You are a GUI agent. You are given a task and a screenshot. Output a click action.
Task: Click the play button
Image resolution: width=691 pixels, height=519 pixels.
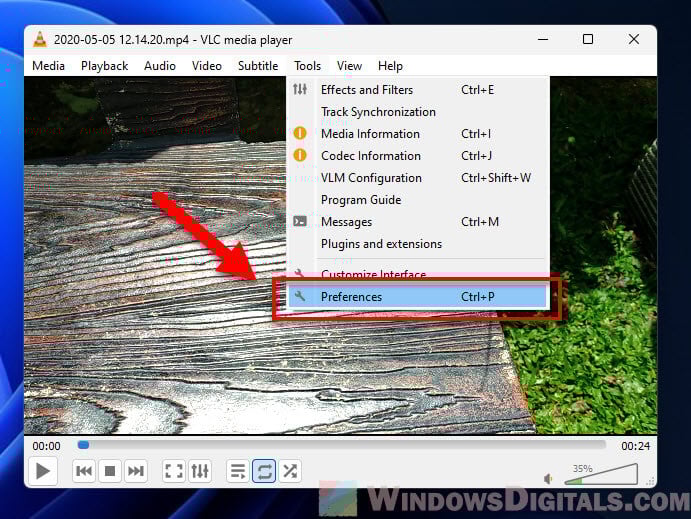pyautogui.click(x=43, y=471)
